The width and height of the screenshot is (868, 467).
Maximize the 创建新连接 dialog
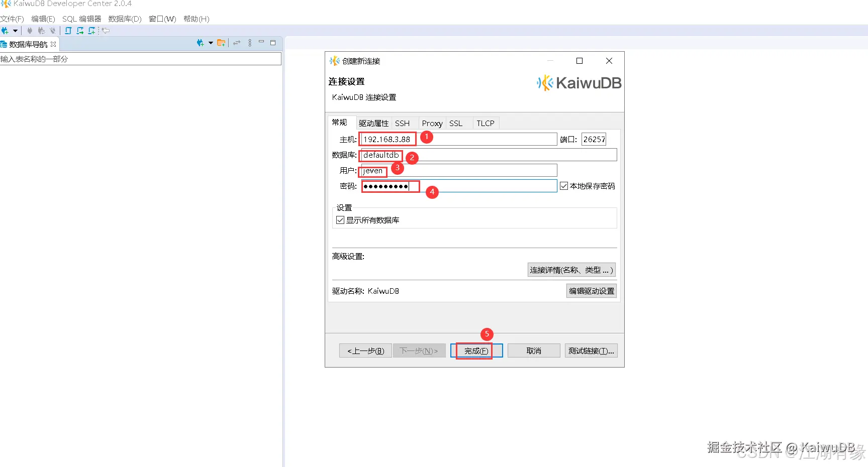pyautogui.click(x=580, y=61)
